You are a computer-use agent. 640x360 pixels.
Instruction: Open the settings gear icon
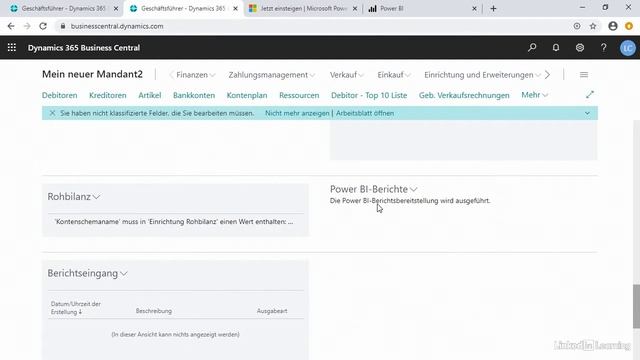(580, 48)
